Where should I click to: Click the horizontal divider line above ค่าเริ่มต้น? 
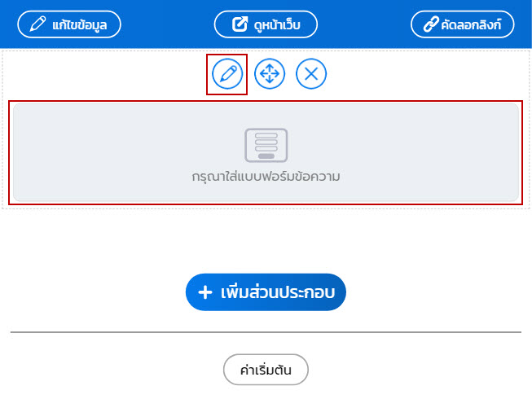(266, 332)
